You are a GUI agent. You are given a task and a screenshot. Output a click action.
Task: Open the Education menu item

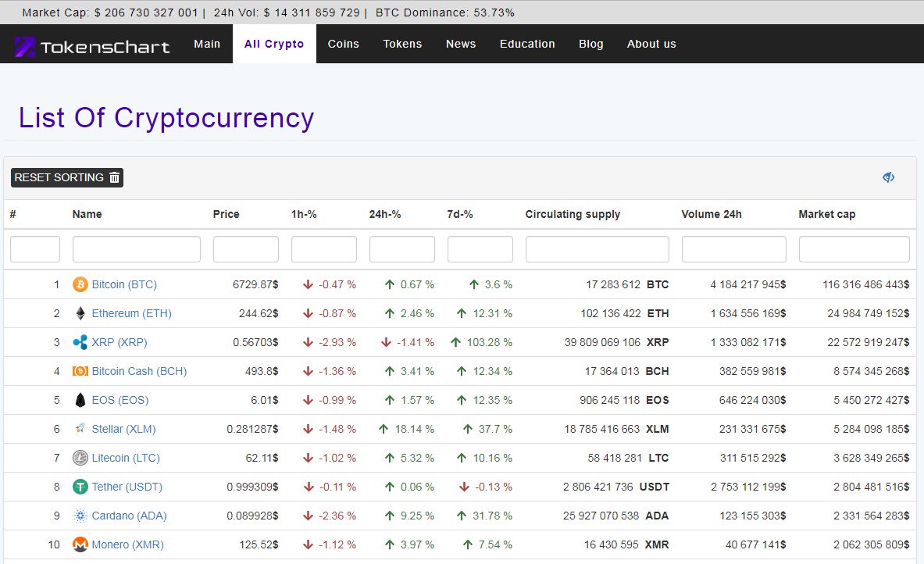point(527,44)
